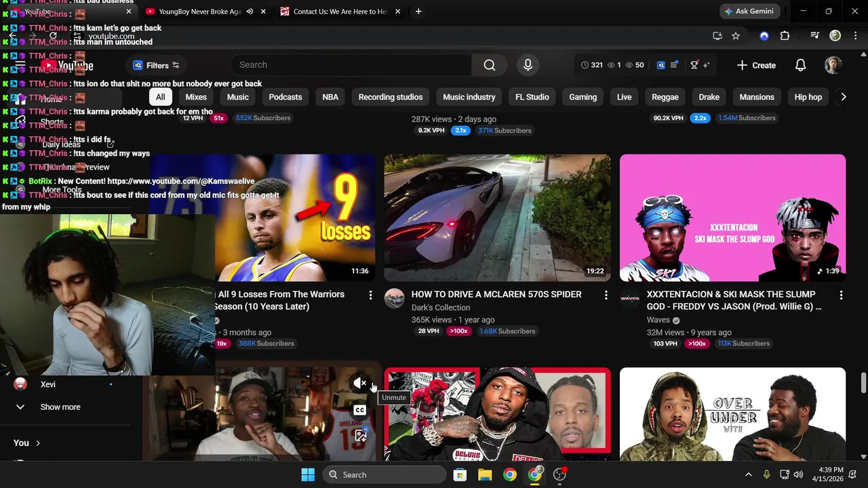Click the Ask Gemini button
868x488 pixels.
tap(749, 12)
